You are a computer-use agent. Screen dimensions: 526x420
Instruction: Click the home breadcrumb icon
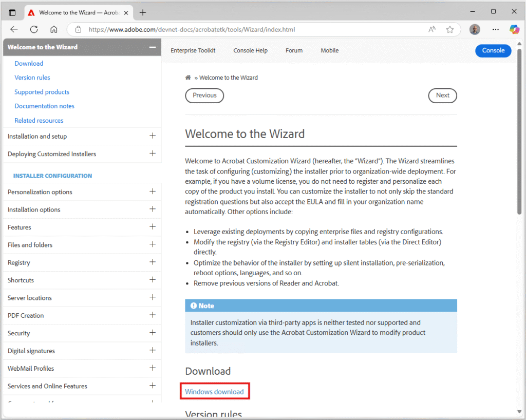coord(188,78)
